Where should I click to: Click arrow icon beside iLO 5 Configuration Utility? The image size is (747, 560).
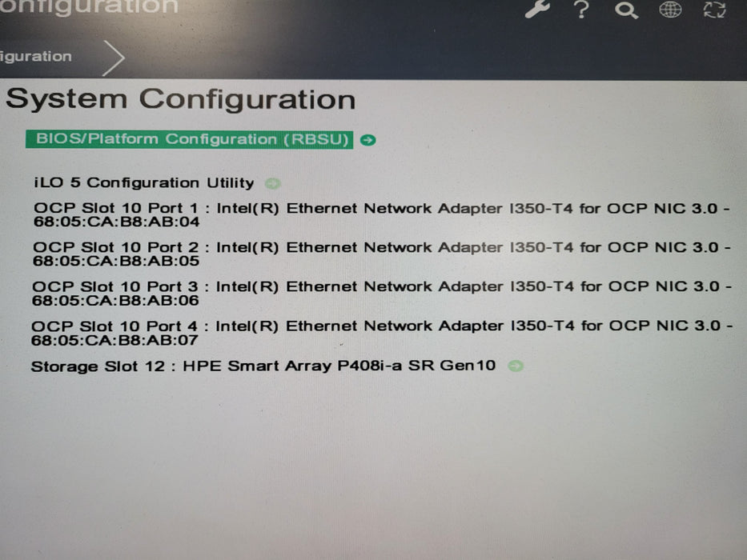click(272, 183)
